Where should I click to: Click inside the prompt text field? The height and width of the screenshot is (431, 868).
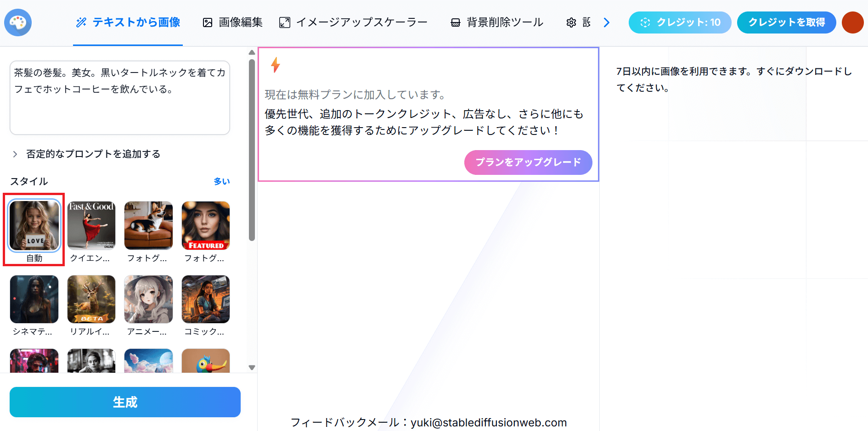tap(119, 97)
